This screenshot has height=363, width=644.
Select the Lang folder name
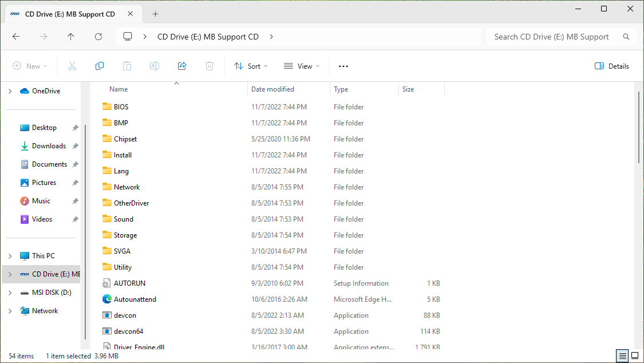[x=121, y=171]
